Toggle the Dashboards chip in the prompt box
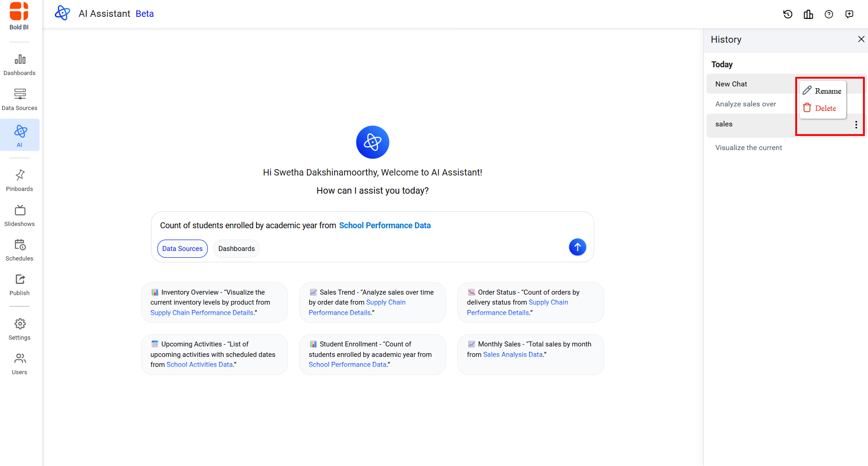Viewport: 868px width, 466px height. pyautogui.click(x=236, y=249)
